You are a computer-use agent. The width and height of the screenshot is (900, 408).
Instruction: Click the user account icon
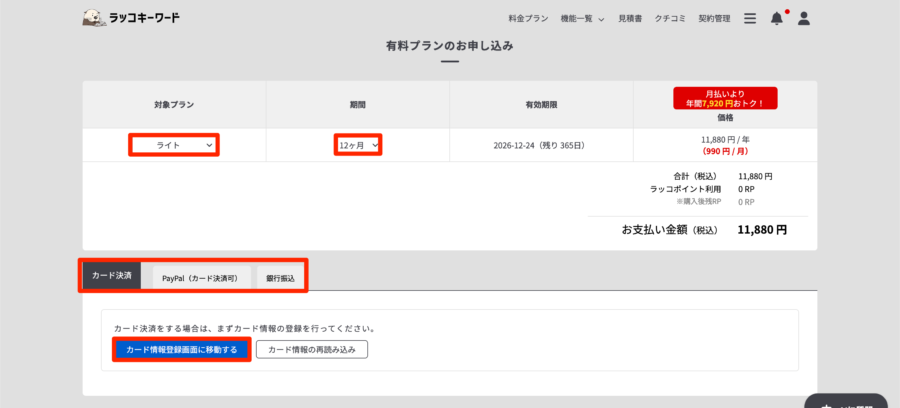click(804, 18)
